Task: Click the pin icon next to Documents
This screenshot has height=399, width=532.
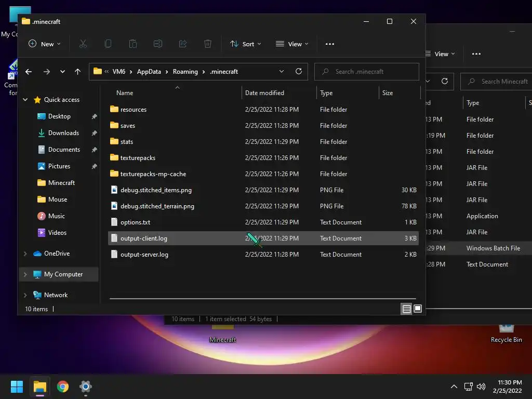Action: click(95, 150)
